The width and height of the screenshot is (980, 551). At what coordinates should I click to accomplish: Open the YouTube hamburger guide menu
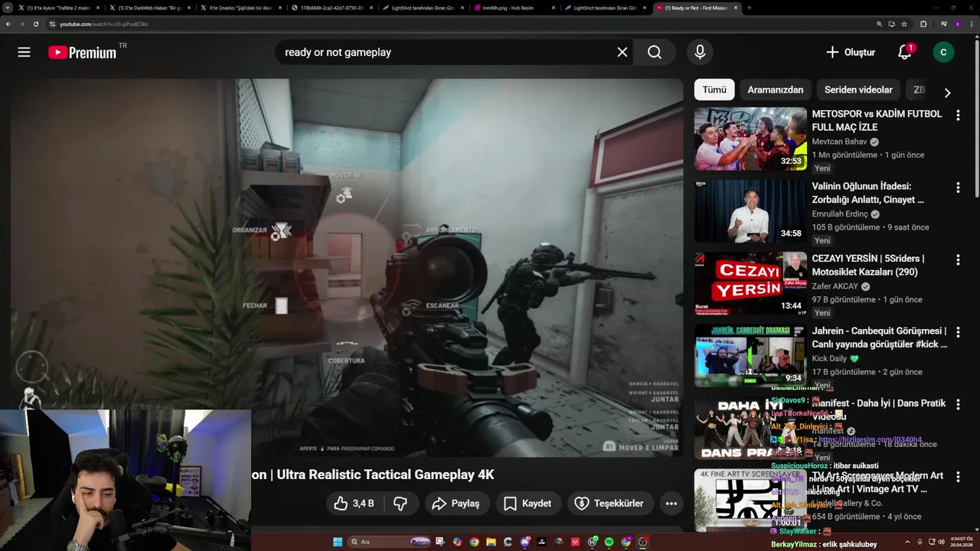pos(24,52)
